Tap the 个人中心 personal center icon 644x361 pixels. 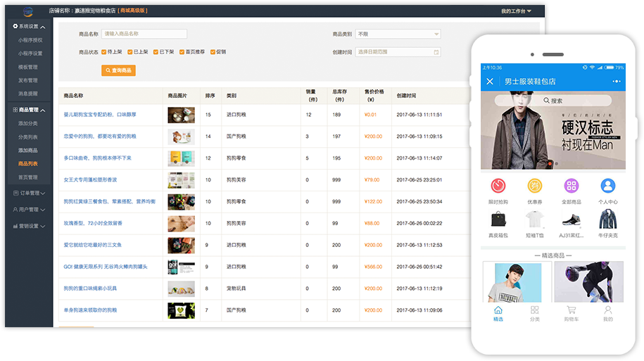pyautogui.click(x=607, y=186)
